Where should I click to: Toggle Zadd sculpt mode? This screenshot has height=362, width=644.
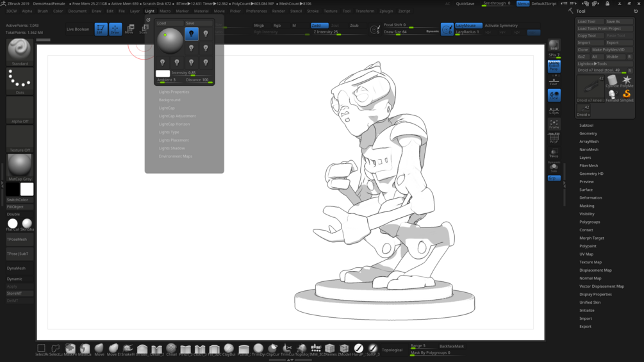(x=320, y=26)
